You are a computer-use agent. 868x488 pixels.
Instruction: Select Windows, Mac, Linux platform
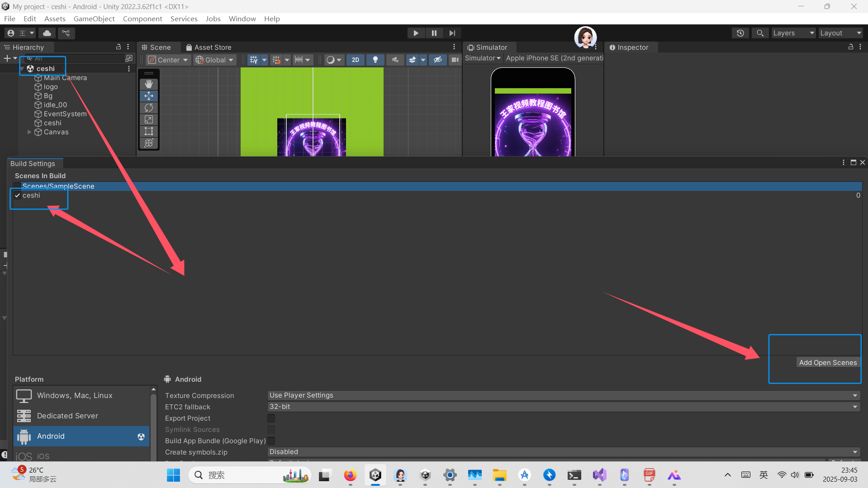[x=81, y=396]
